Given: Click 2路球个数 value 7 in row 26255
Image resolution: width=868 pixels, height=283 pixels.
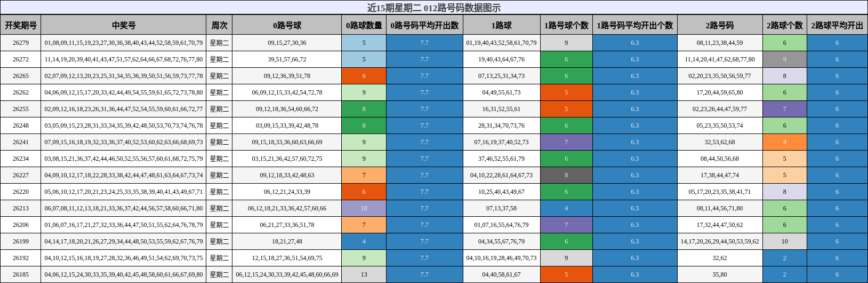Looking at the screenshot, I should 784,109.
